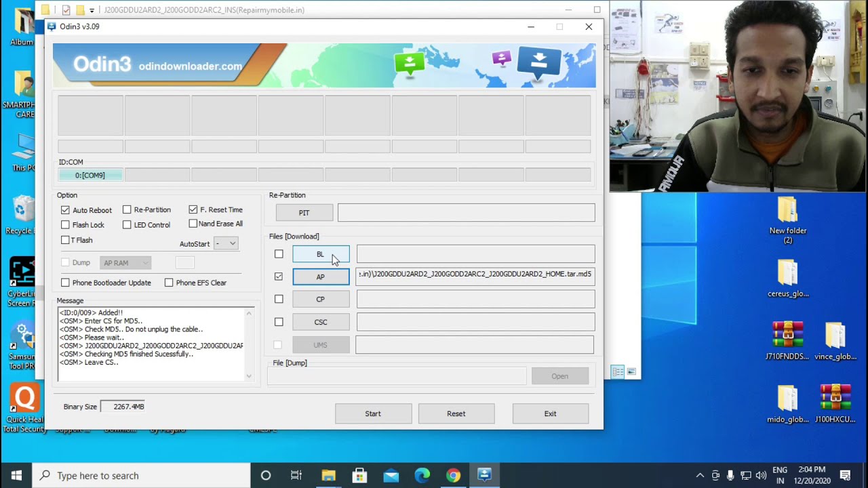Click the AP file button

pyautogui.click(x=321, y=277)
